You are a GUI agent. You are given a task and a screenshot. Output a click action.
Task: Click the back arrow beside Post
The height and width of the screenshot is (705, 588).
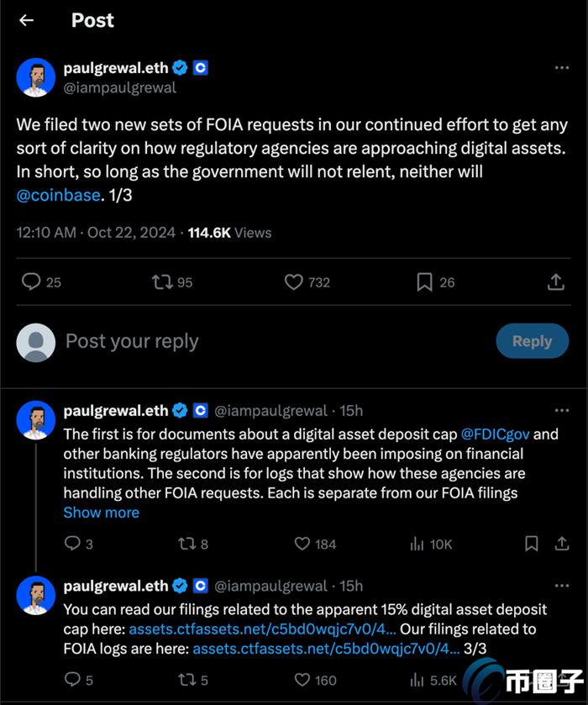point(27,20)
